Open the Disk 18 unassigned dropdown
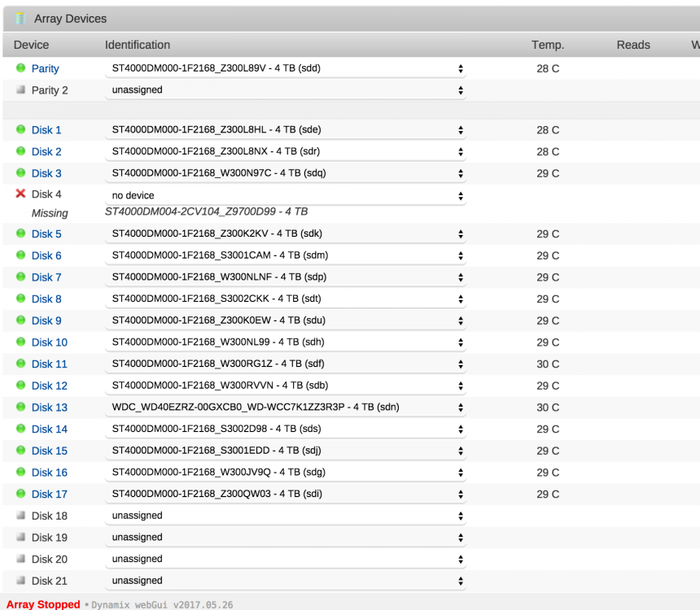 coord(286,516)
